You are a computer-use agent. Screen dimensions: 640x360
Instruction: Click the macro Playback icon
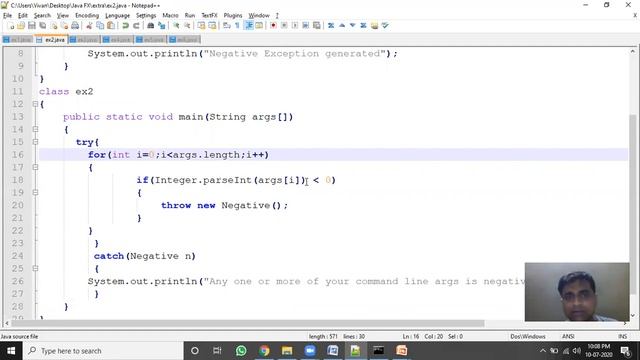point(295,26)
